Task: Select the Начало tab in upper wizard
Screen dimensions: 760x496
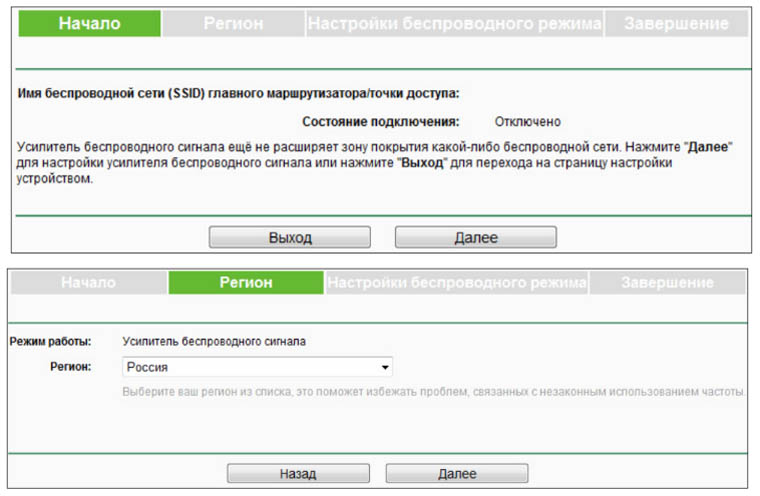Action: tap(90, 23)
